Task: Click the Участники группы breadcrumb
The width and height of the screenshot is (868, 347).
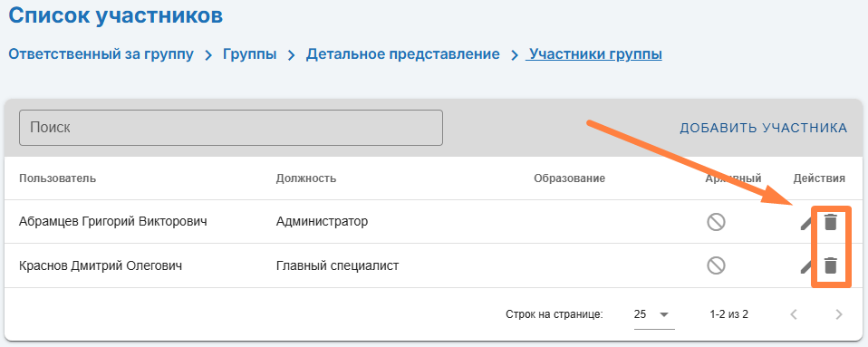Action: pos(594,54)
